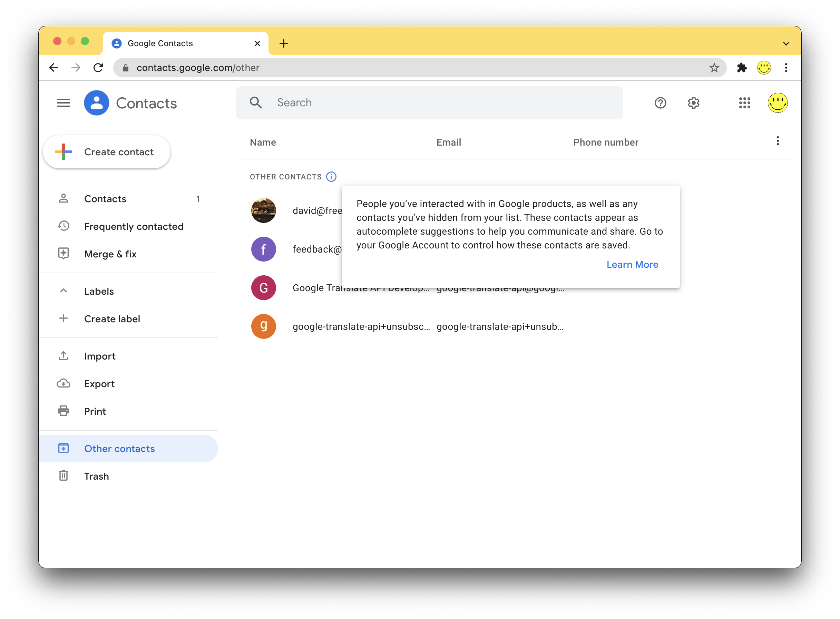The image size is (840, 619).
Task: Choose Export from the sidebar
Action: (128, 383)
